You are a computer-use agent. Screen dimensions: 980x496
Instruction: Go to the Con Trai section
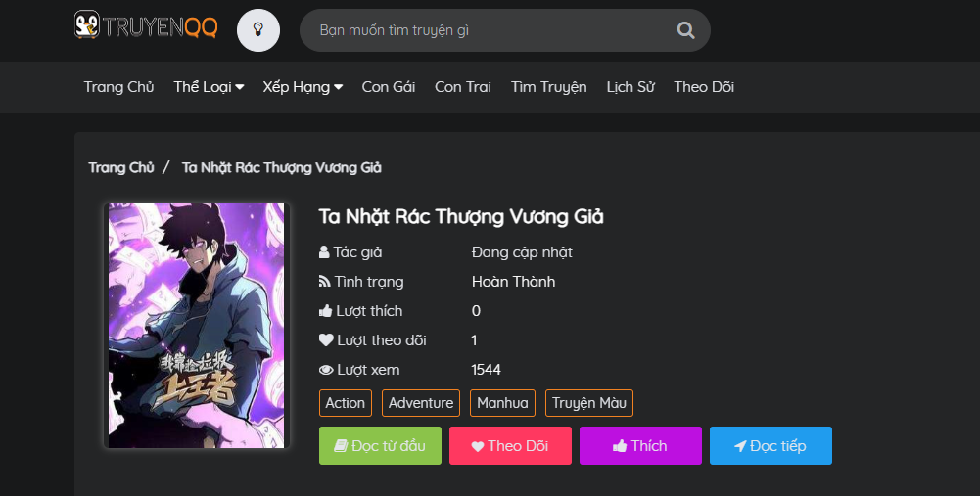click(463, 87)
